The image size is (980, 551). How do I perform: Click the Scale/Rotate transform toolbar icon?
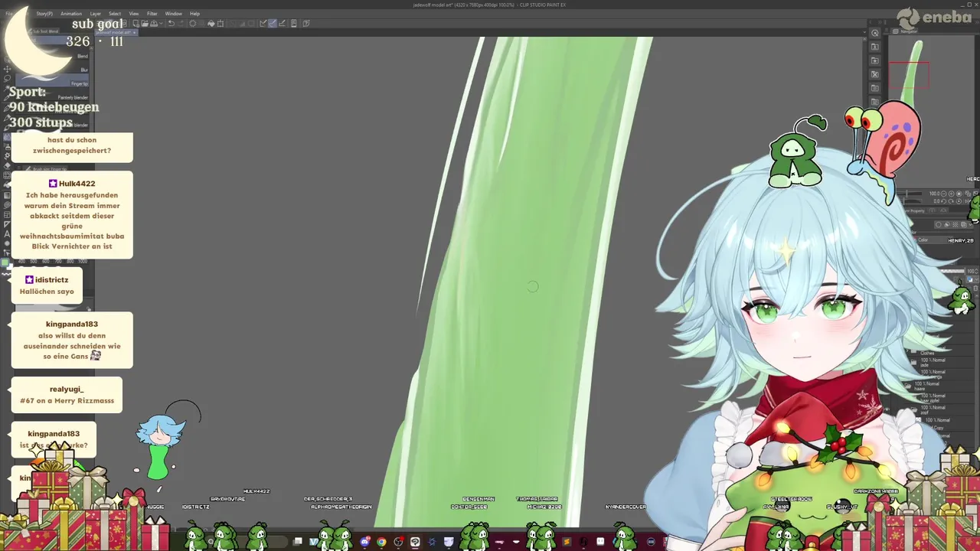click(220, 24)
